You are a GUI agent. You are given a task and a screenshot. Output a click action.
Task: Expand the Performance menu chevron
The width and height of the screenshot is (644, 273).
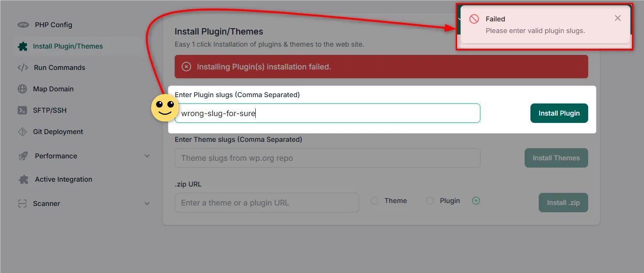[x=147, y=156]
